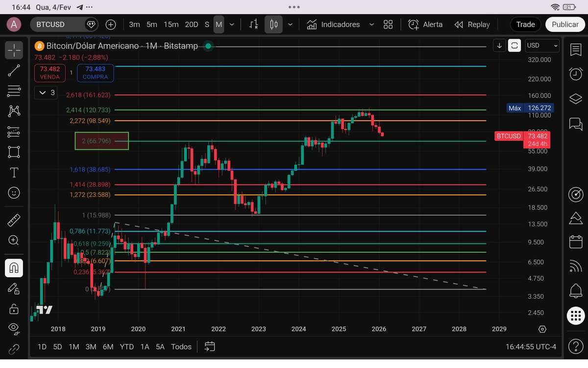The height and width of the screenshot is (368, 588).
Task: Switch to the 20D timeframe
Action: 192,25
